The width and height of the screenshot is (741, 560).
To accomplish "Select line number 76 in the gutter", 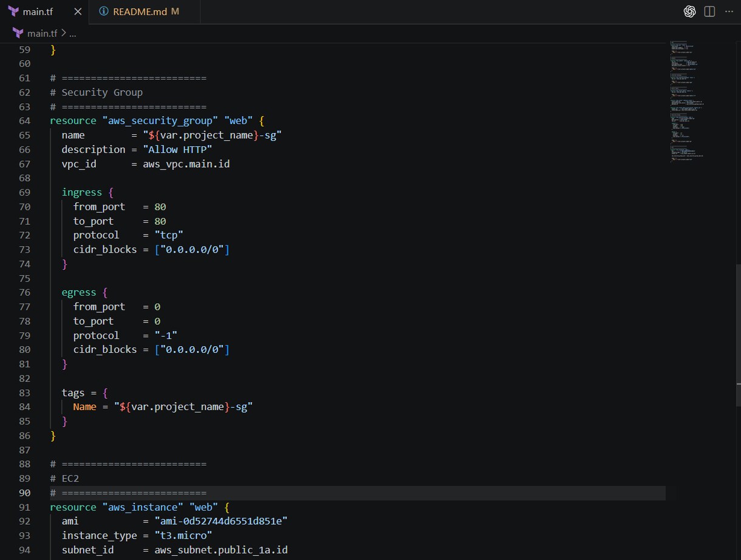I will click(24, 292).
